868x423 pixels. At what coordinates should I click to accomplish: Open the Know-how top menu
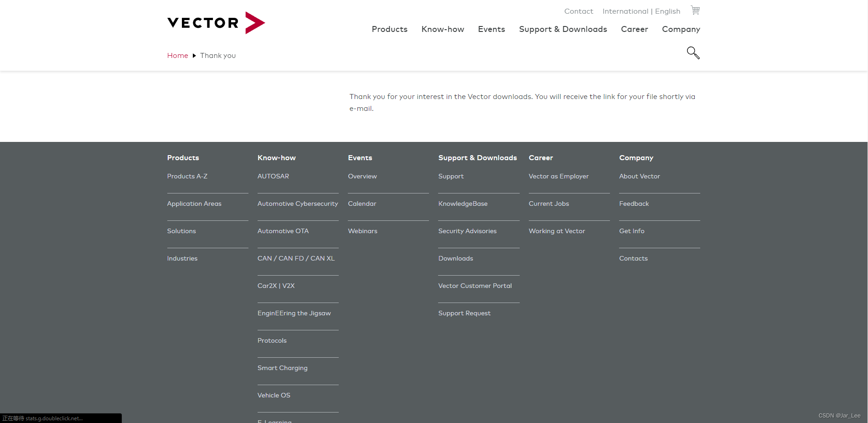click(x=443, y=29)
